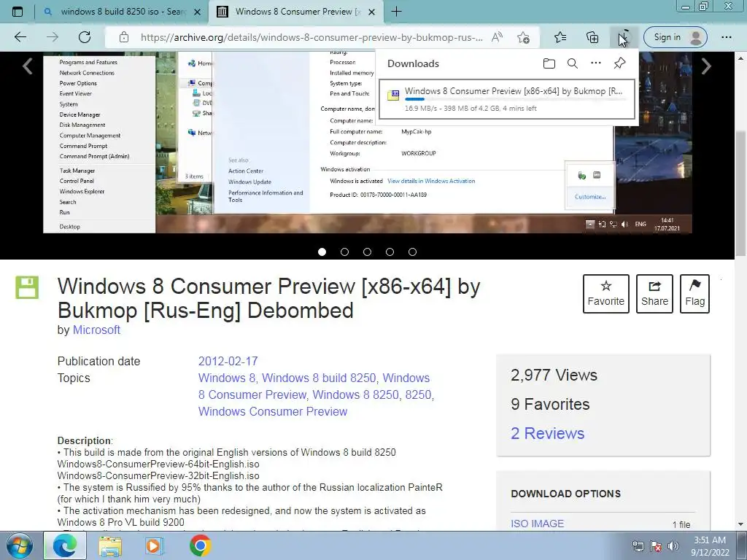This screenshot has height=560, width=747.
Task: Close the Windows 8 Consumer Preview tab
Action: click(371, 12)
